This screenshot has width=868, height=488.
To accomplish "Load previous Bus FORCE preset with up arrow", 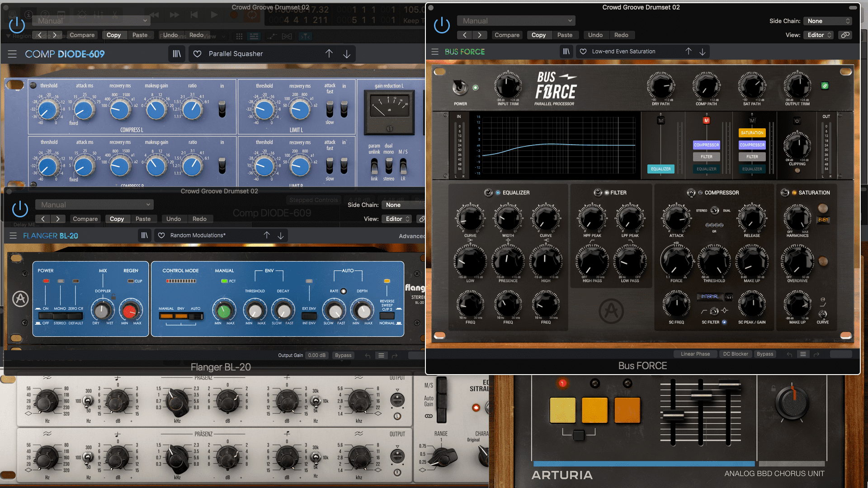I will point(688,52).
